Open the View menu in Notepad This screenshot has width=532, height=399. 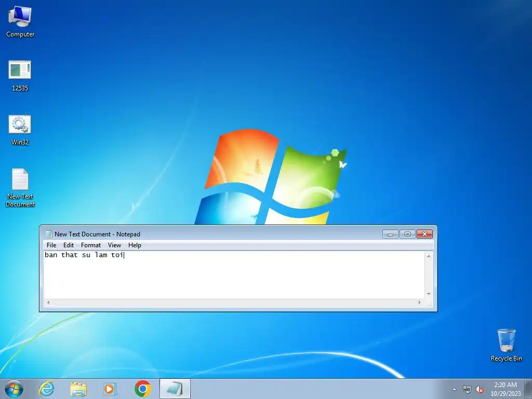point(114,245)
